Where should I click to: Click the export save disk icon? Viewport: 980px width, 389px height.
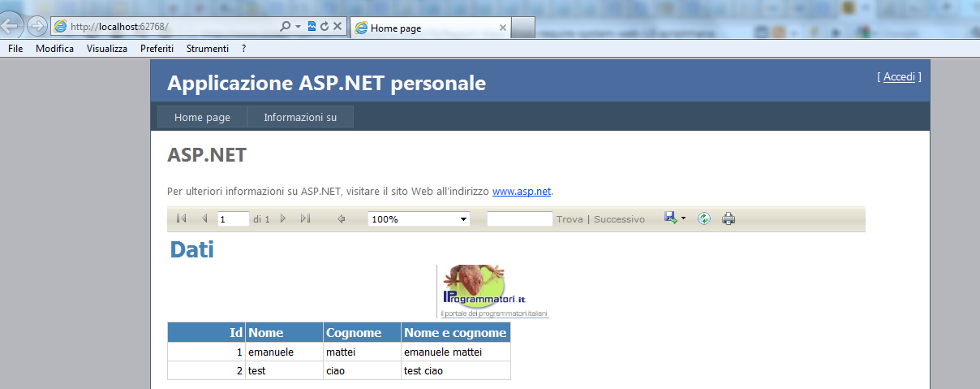670,218
